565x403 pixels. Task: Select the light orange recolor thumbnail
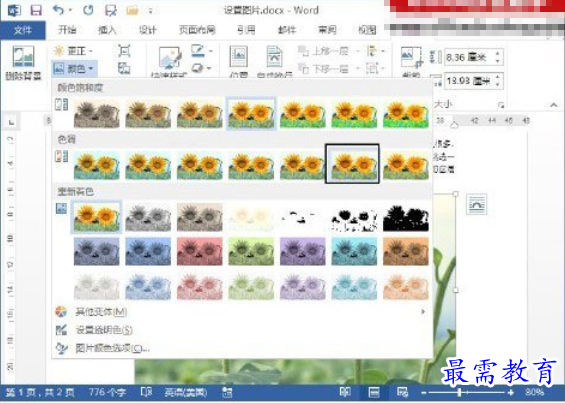406,286
